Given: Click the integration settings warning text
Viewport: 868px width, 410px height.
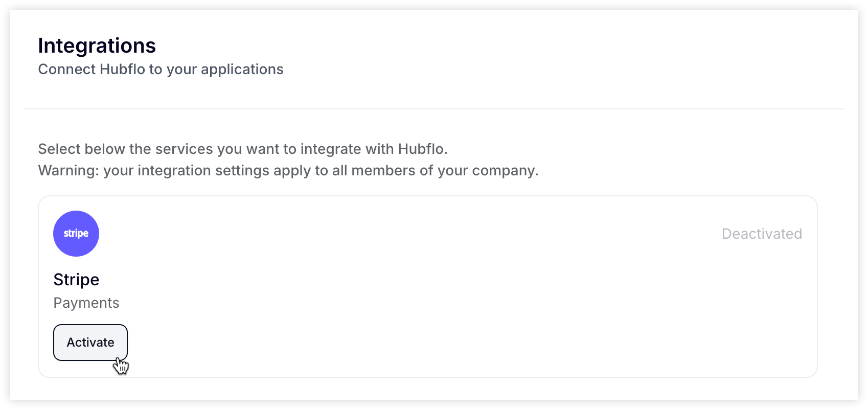Looking at the screenshot, I should [288, 170].
